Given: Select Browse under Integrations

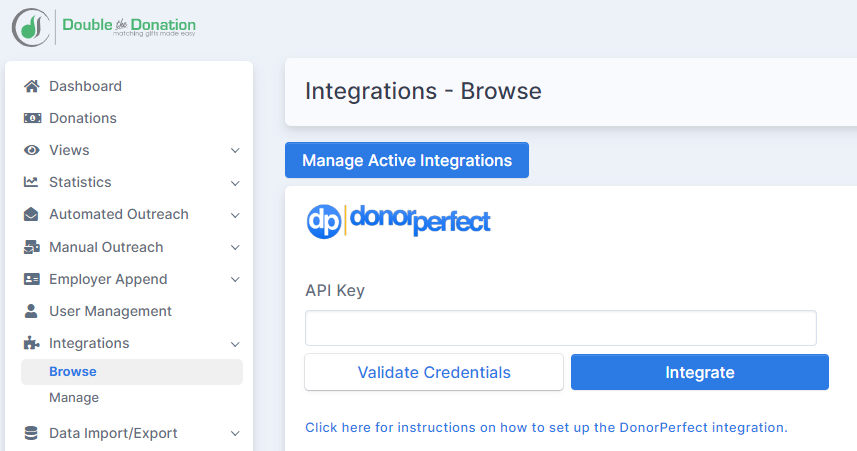Looking at the screenshot, I should [73, 372].
